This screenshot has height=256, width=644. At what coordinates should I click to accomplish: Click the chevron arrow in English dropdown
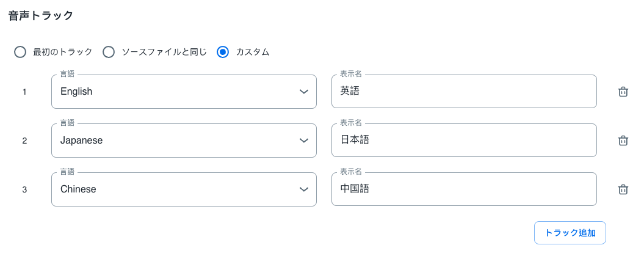tap(304, 92)
